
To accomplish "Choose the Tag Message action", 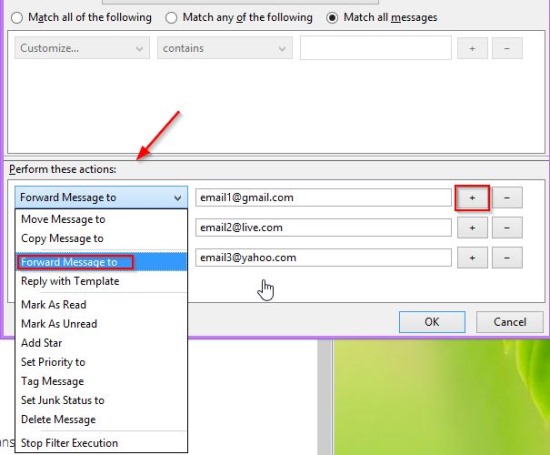I will click(101, 381).
